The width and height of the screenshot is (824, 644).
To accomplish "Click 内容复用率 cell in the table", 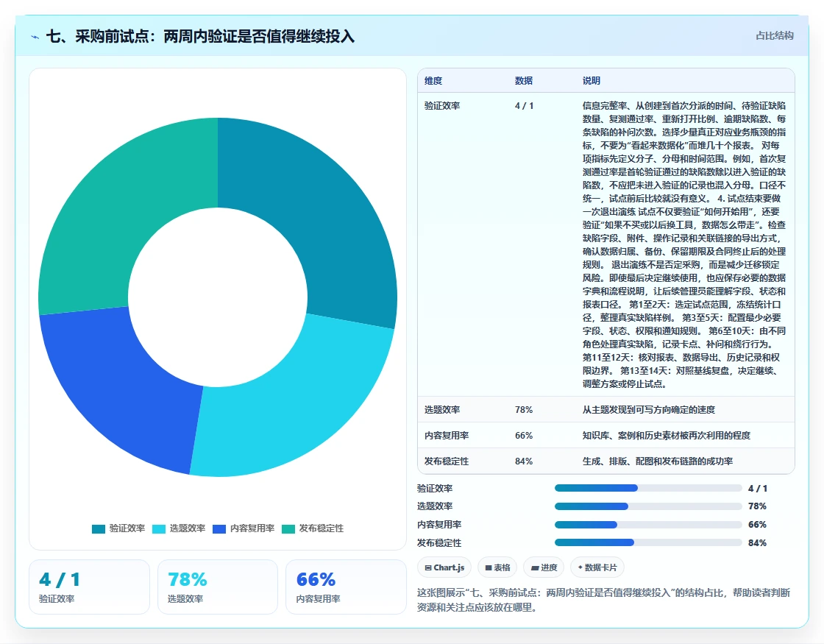I will click(x=446, y=435).
